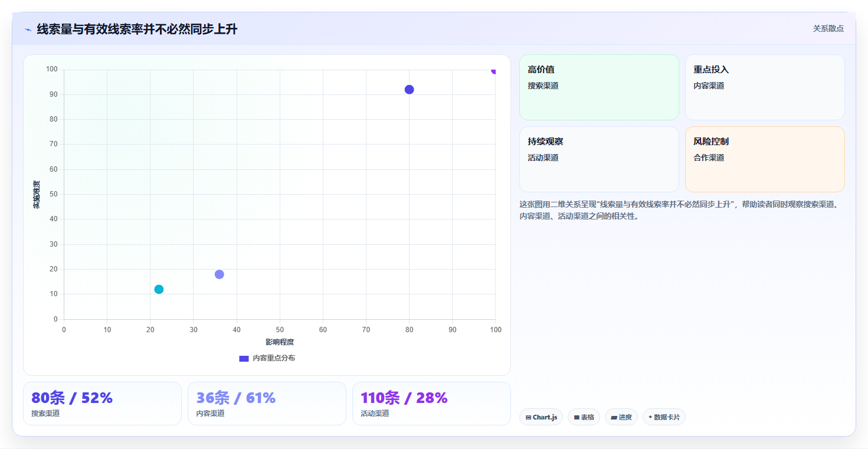The width and height of the screenshot is (868, 449).
Task: Toggle the 内容重点分布 legend color box
Action: point(244,358)
